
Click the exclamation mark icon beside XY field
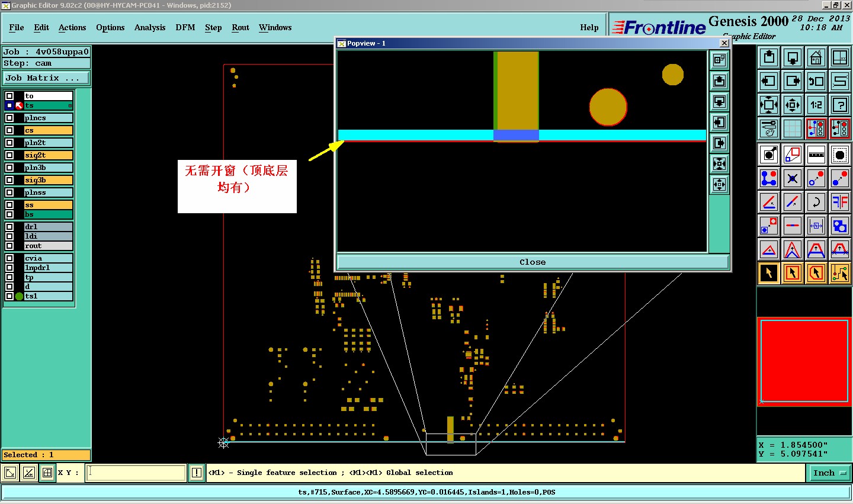coord(197,473)
